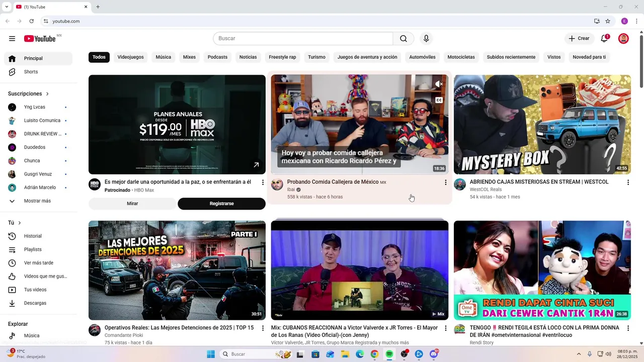Open Las Mejores Detenciones thumbnail
Image resolution: width=644 pixels, height=362 pixels.
(177, 270)
